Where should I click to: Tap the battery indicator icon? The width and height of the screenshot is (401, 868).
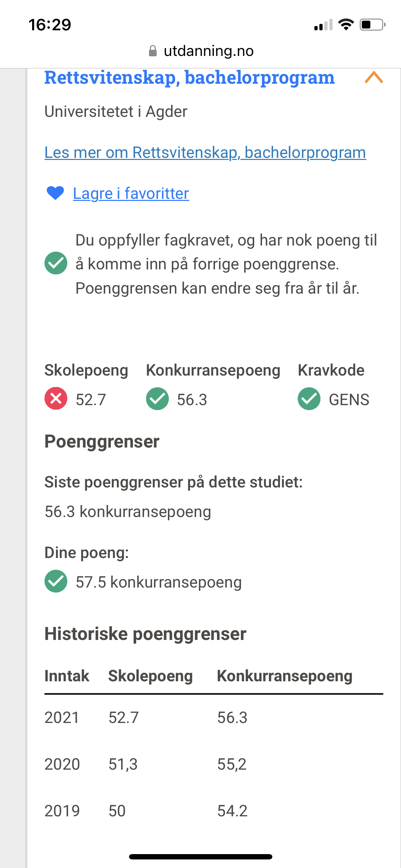tap(372, 25)
